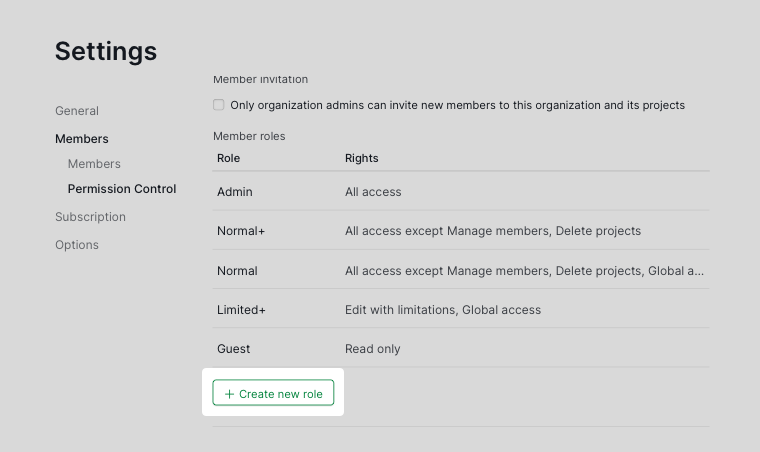Screen dimensions: 760x452
Task: Click the Create new role button
Action: (273, 394)
